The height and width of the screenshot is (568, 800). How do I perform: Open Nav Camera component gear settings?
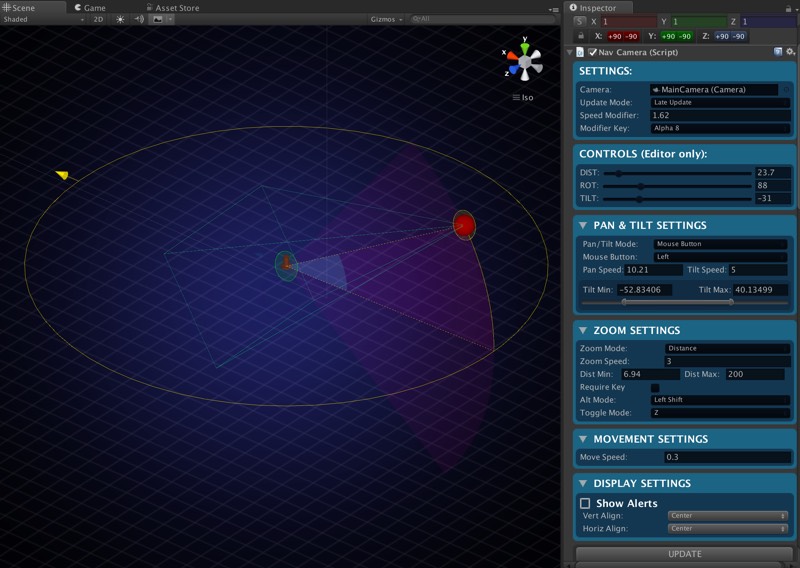point(790,52)
